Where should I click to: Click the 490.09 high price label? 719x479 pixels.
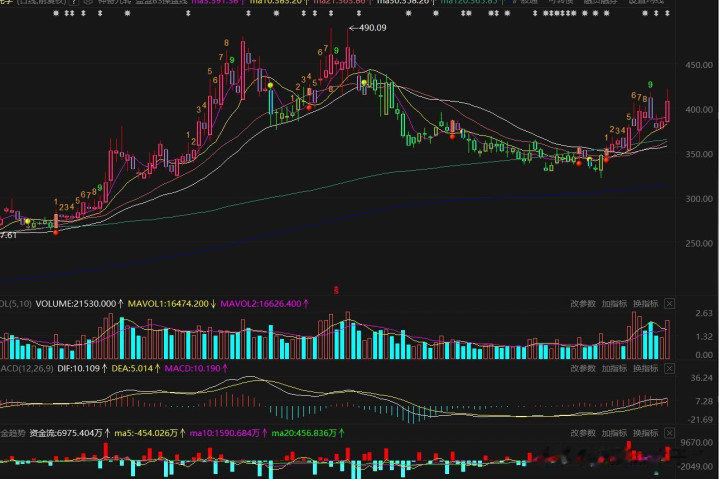click(370, 28)
